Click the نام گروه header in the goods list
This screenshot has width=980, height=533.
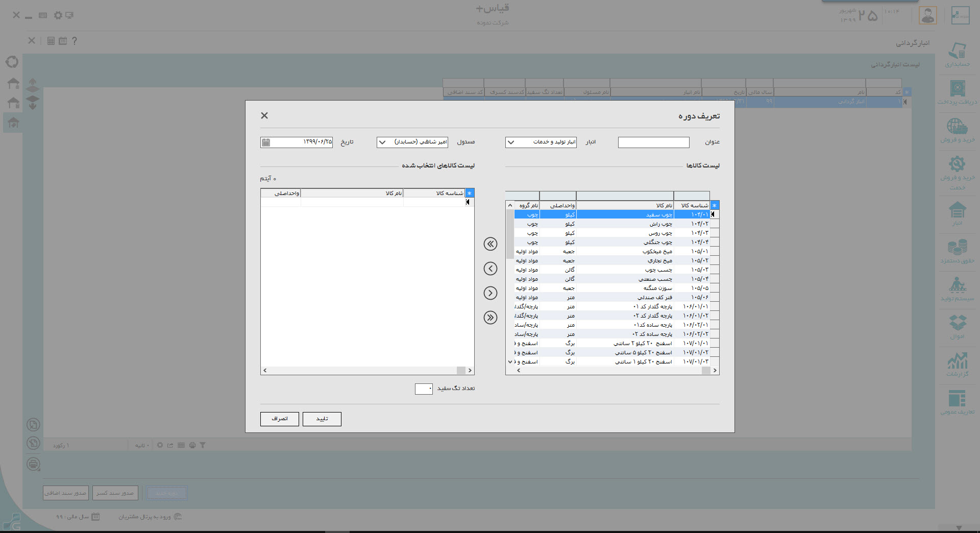click(527, 205)
